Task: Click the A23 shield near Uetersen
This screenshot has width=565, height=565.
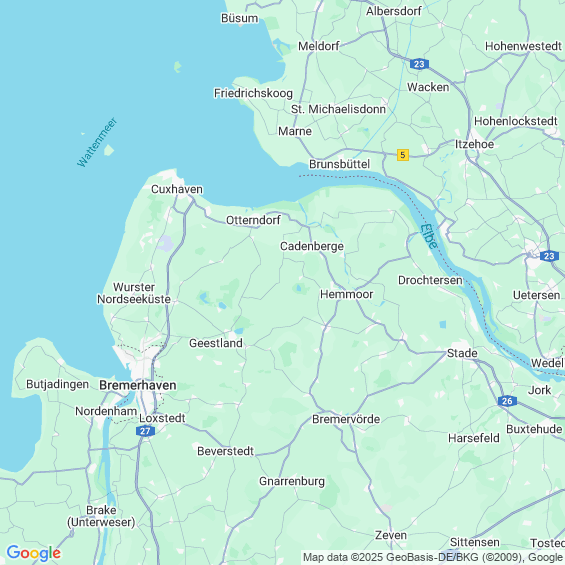Action: pyautogui.click(x=549, y=256)
